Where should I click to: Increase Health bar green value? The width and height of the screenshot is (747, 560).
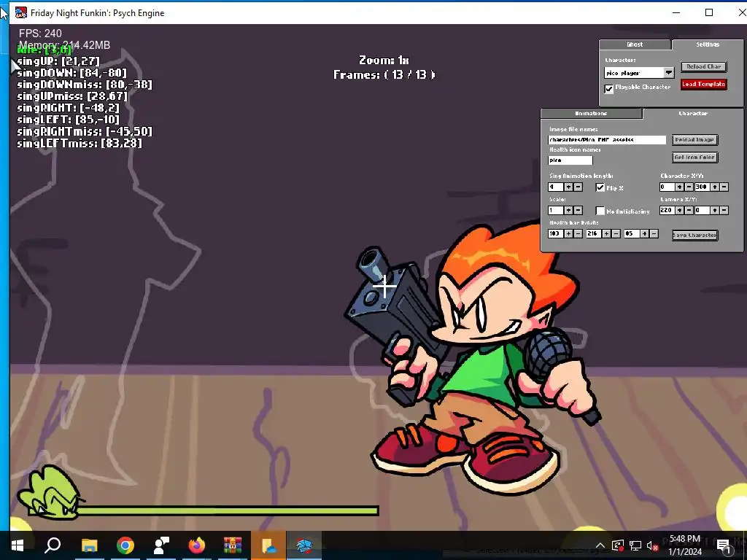pos(606,233)
